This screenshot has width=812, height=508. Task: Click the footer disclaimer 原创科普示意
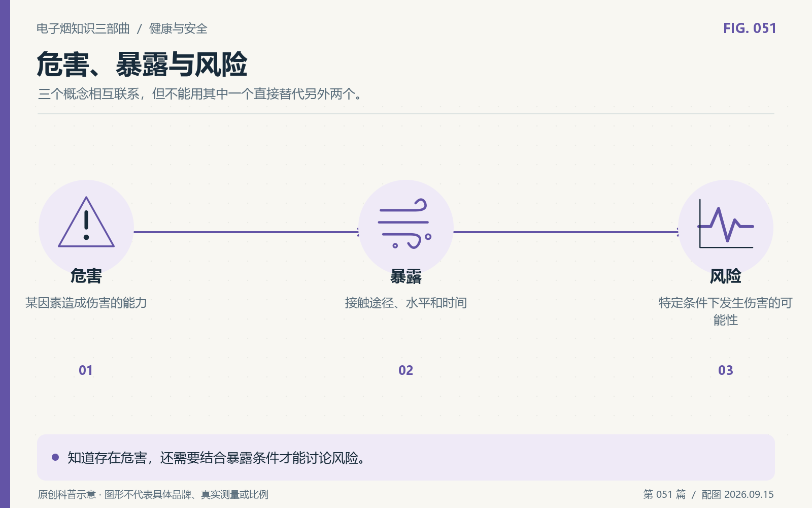[153, 494]
